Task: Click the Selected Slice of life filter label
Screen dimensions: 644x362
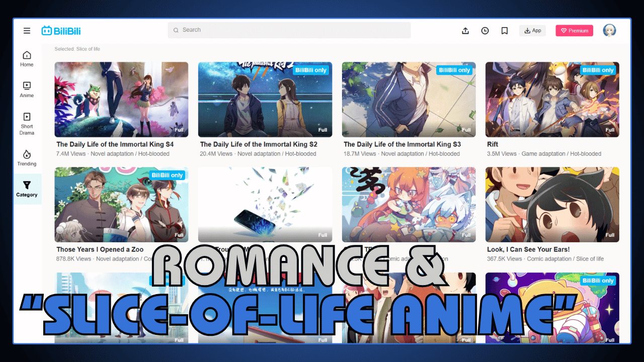Action: [77, 49]
